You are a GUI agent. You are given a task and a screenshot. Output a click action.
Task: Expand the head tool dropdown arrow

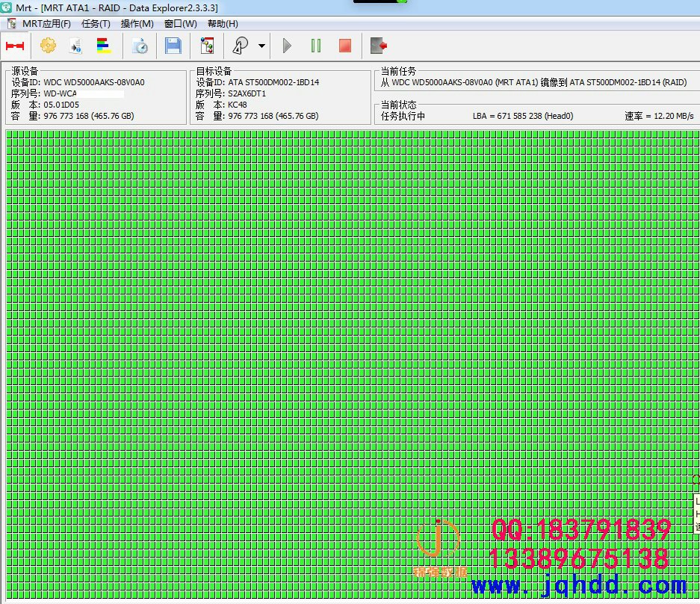pos(261,46)
